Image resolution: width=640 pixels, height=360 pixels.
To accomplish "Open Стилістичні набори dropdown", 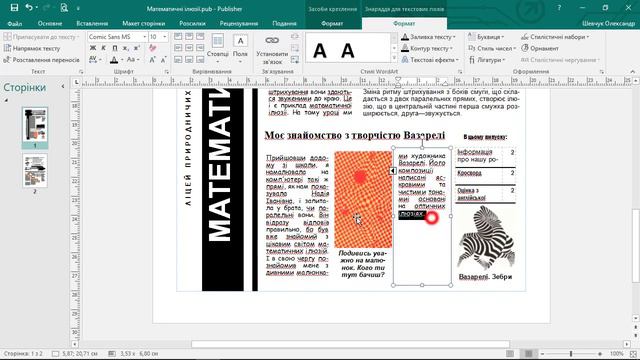I will 555,37.
